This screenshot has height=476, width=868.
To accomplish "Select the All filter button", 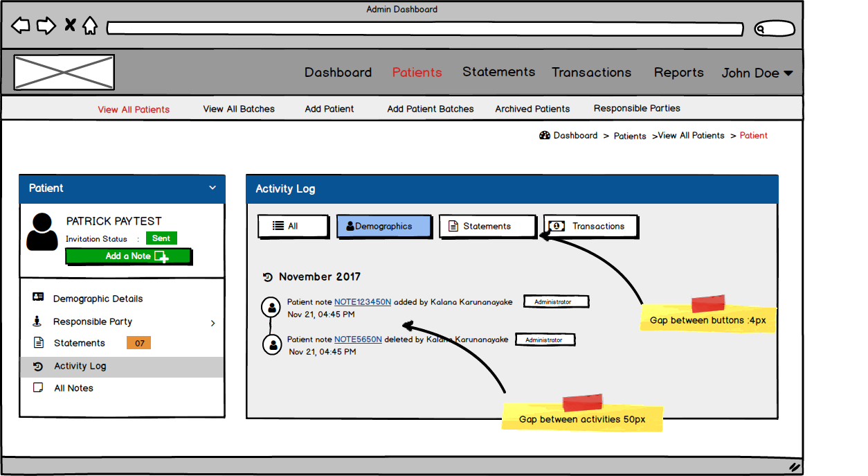I will click(x=293, y=227).
